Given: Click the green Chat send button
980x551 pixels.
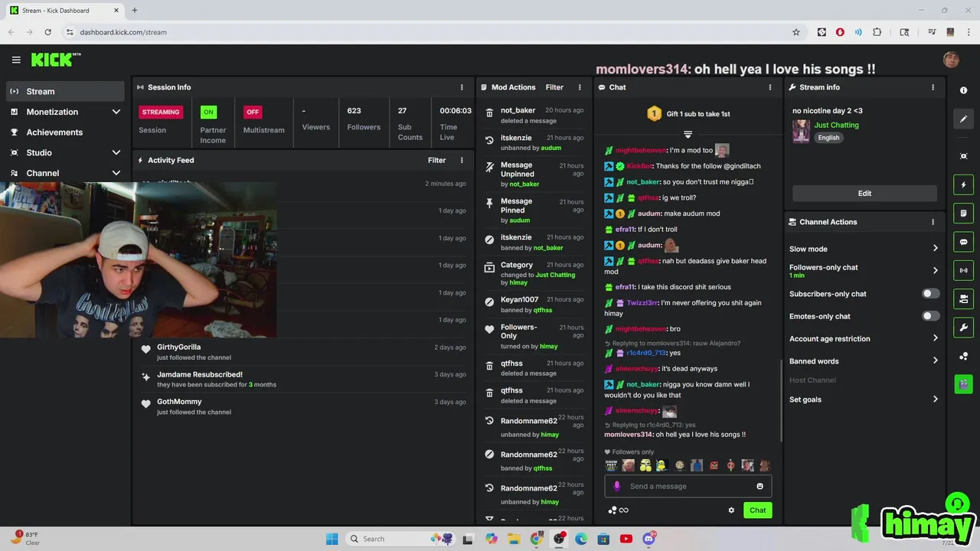Looking at the screenshot, I should click(757, 510).
